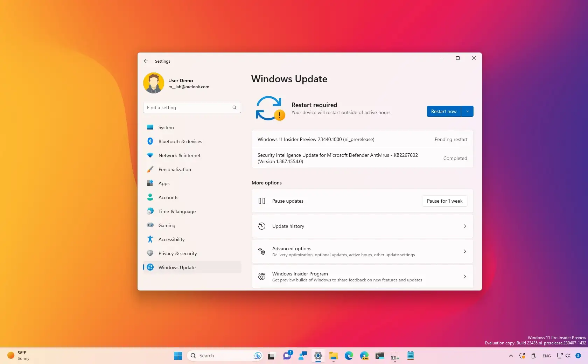Click the Privacy & security shield icon

(x=150, y=253)
